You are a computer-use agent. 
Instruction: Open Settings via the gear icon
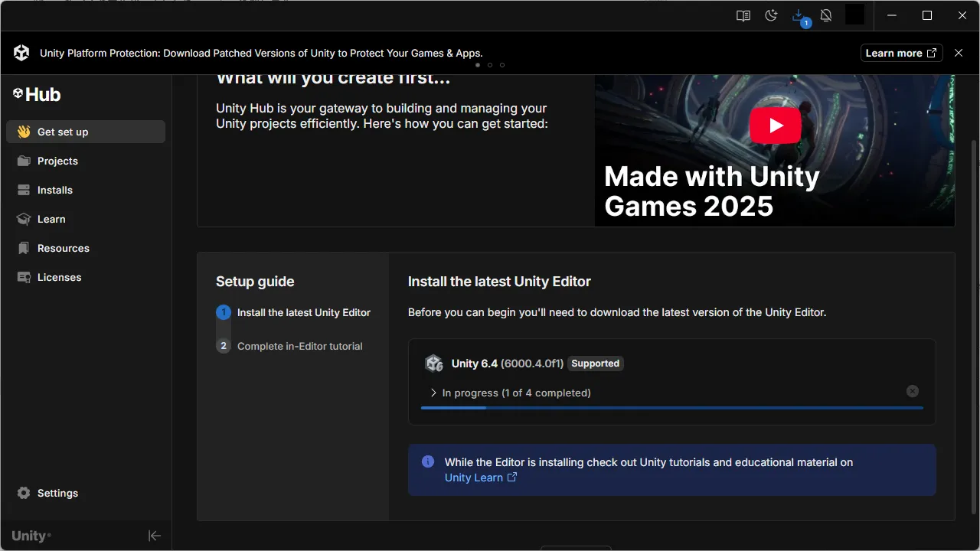pos(47,493)
